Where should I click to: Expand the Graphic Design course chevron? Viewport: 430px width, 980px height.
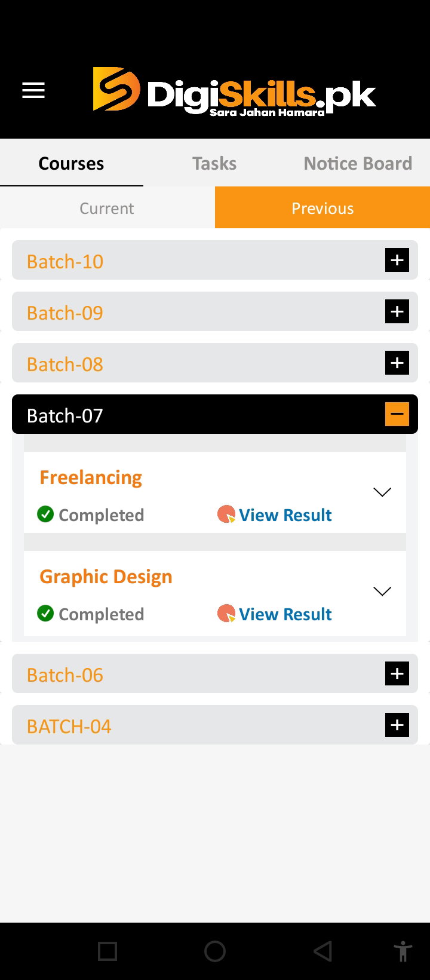(382, 591)
